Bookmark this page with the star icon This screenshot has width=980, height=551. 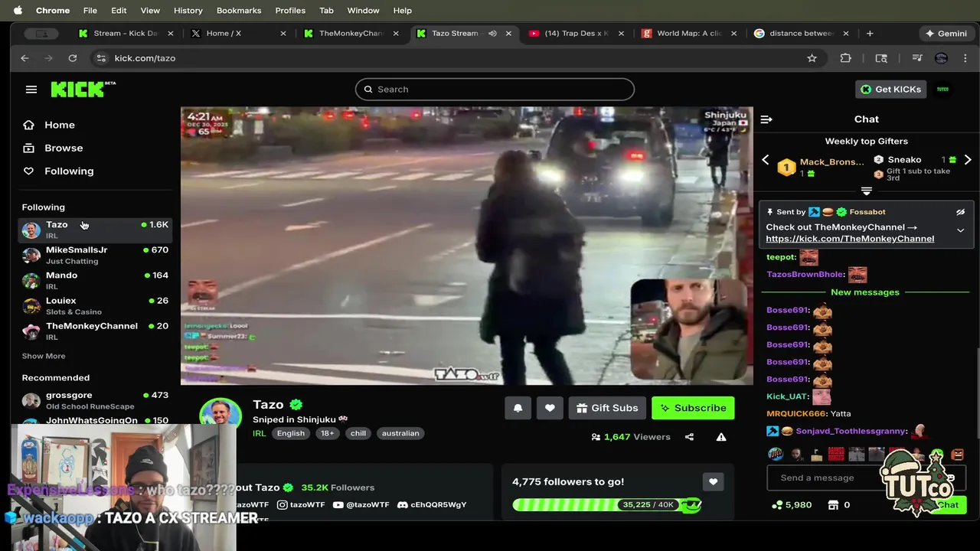coord(812,58)
